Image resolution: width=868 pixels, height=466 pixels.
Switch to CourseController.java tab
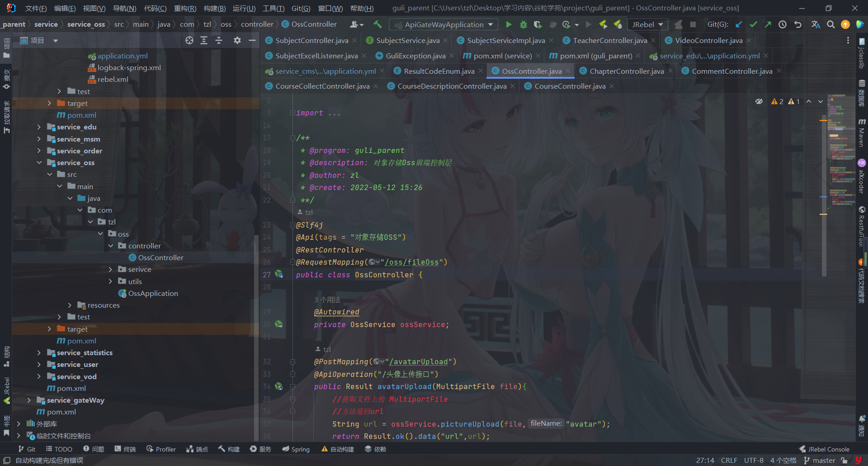(570, 86)
